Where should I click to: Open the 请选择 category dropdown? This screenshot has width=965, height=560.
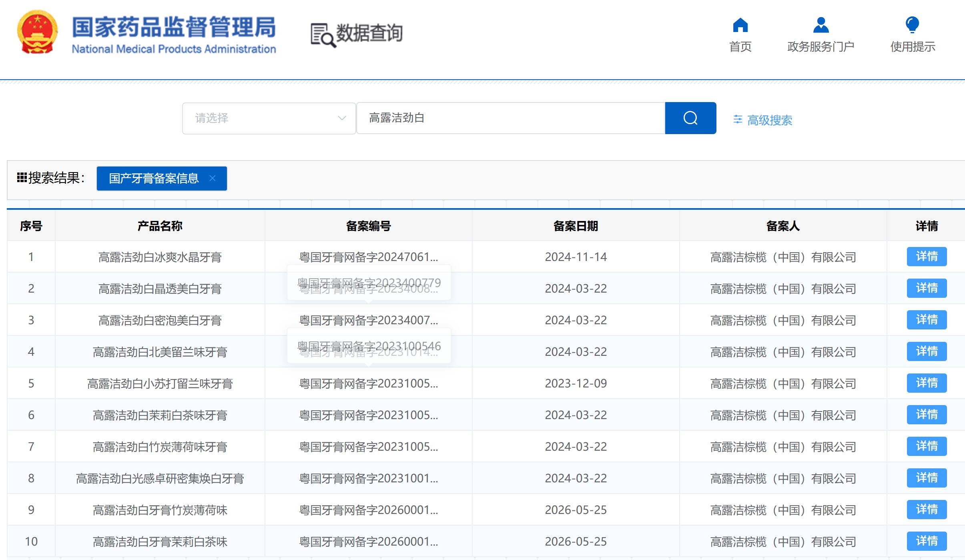click(269, 118)
